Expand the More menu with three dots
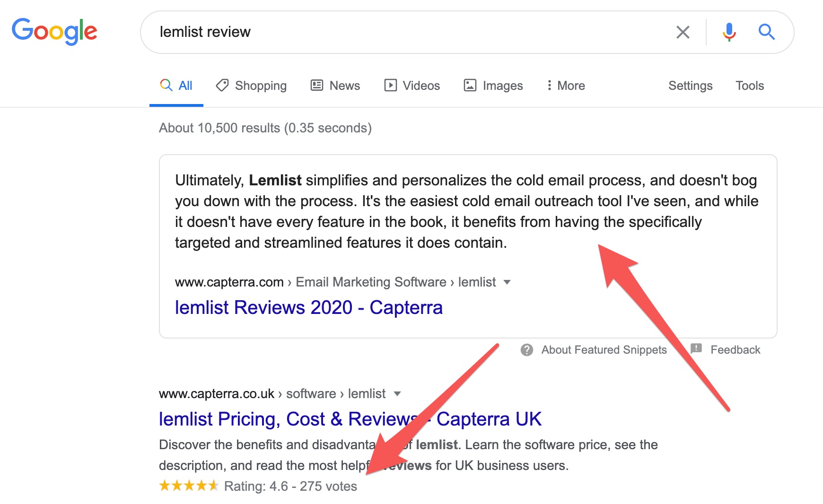Image resolution: width=823 pixels, height=504 pixels. pyautogui.click(x=566, y=86)
